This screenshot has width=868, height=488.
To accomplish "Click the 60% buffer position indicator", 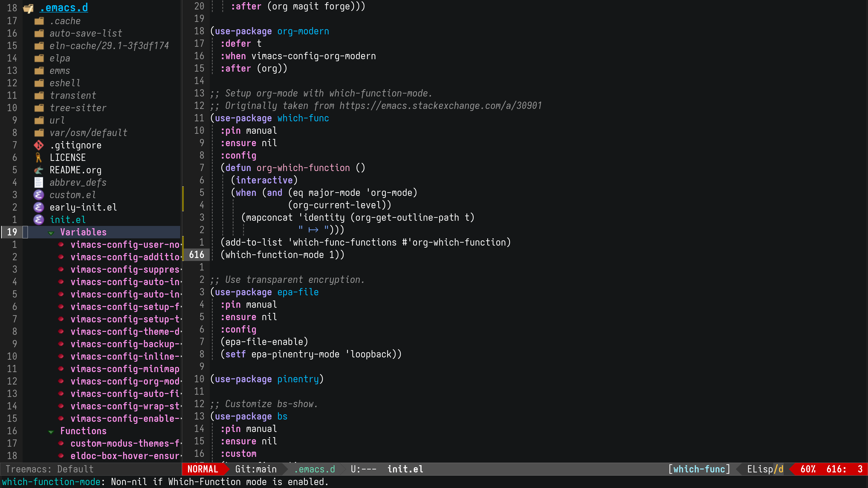I will (x=808, y=469).
